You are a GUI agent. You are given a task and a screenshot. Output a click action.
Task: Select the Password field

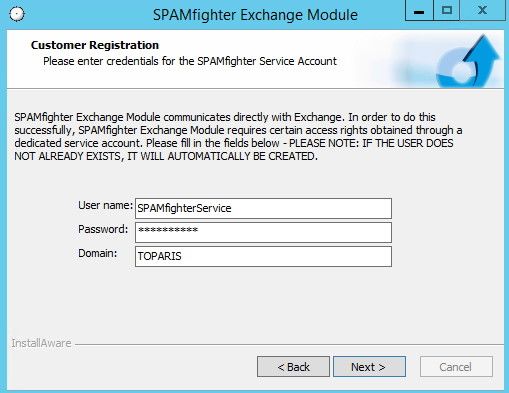pos(263,232)
